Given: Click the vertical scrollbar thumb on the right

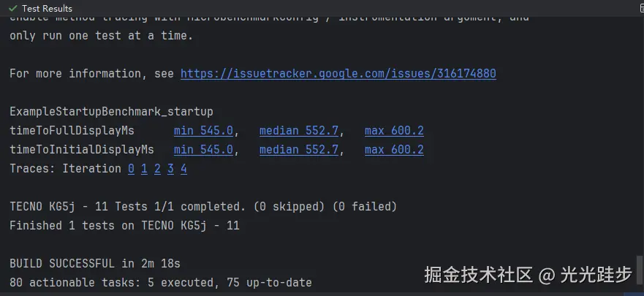Looking at the screenshot, I should tap(639, 269).
